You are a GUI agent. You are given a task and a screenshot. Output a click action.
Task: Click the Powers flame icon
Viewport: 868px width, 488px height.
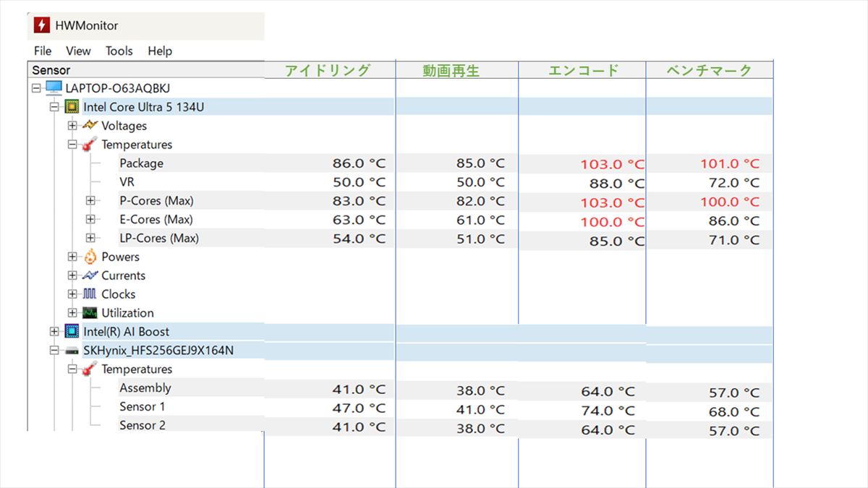[x=90, y=257]
